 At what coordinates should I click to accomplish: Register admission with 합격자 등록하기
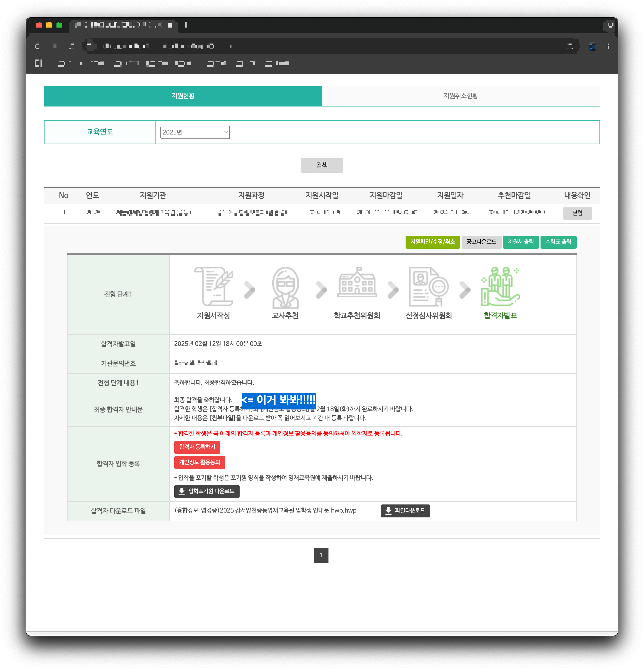coord(197,447)
